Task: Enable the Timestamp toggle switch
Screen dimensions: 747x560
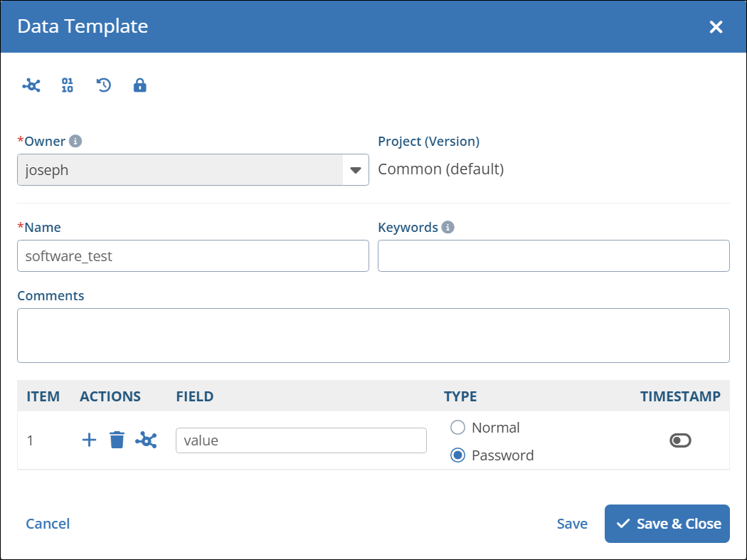Action: 680,441
